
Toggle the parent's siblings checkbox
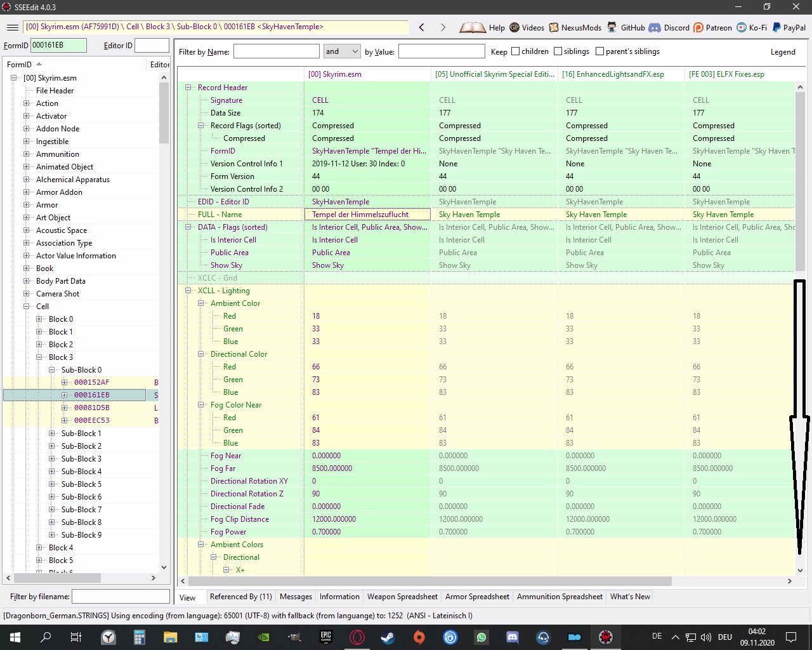[x=599, y=51]
